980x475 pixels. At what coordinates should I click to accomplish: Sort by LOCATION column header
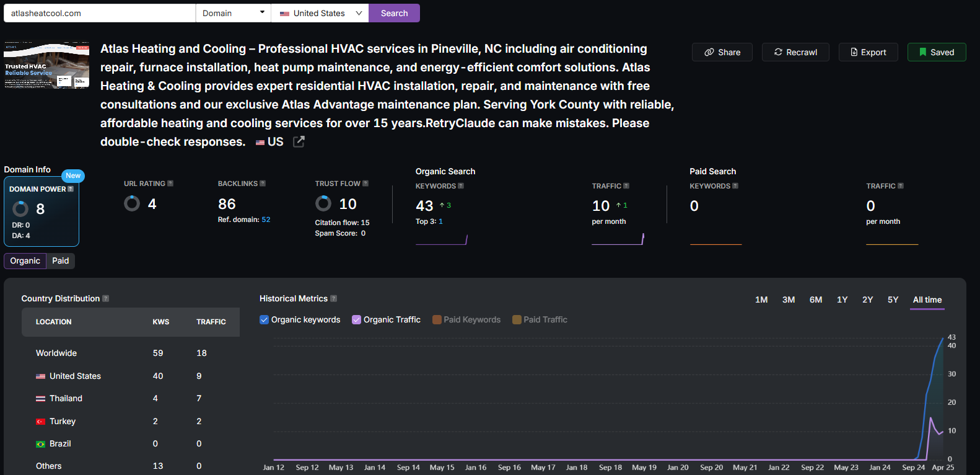tap(54, 322)
